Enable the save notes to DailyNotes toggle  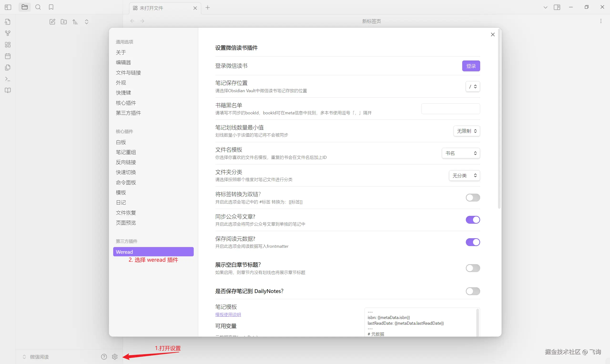[473, 291]
